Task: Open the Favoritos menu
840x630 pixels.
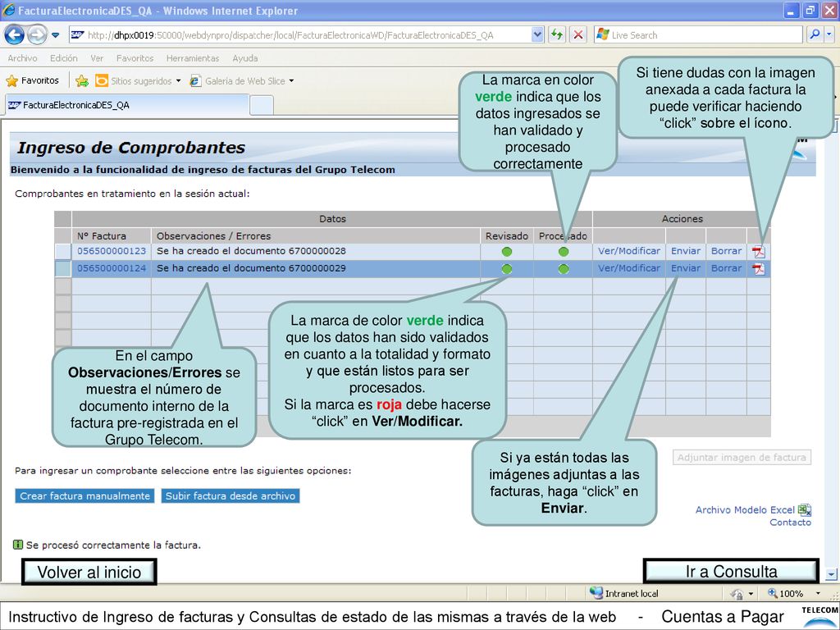Action: [135, 58]
